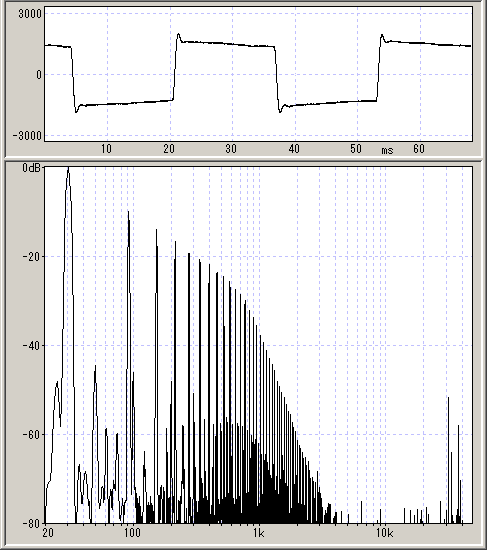Click the 10k frequency axis label
The width and height of the screenshot is (487, 550).
pos(385,533)
